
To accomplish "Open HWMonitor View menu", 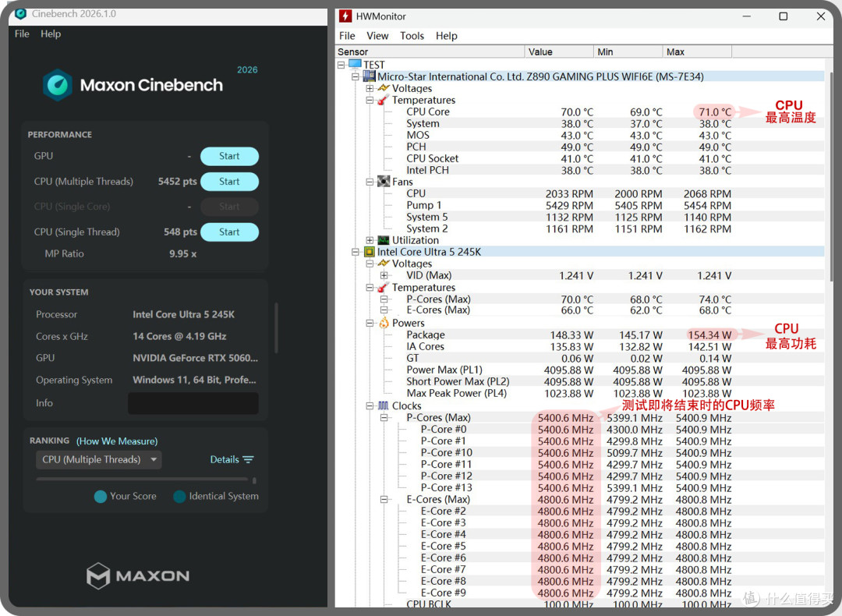I will tap(377, 36).
